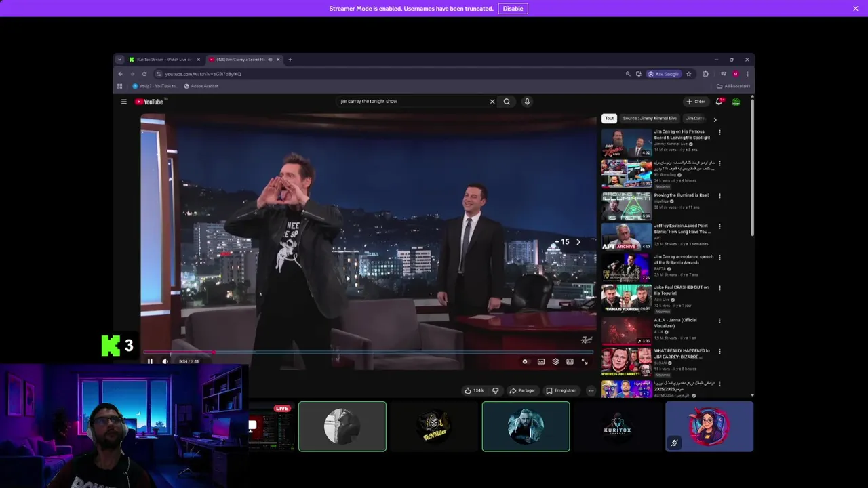Open the YtMp3 bookmark
Viewport: 868px width, 488px height.
pyautogui.click(x=155, y=86)
